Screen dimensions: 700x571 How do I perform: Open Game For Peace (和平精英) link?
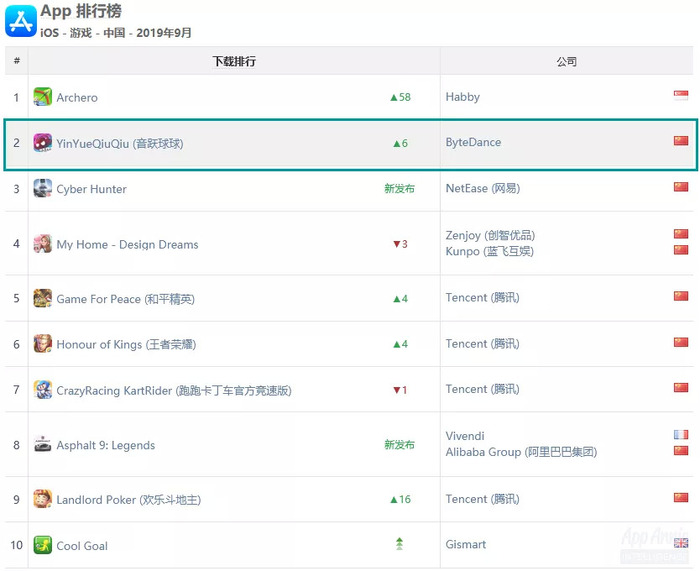coord(125,299)
